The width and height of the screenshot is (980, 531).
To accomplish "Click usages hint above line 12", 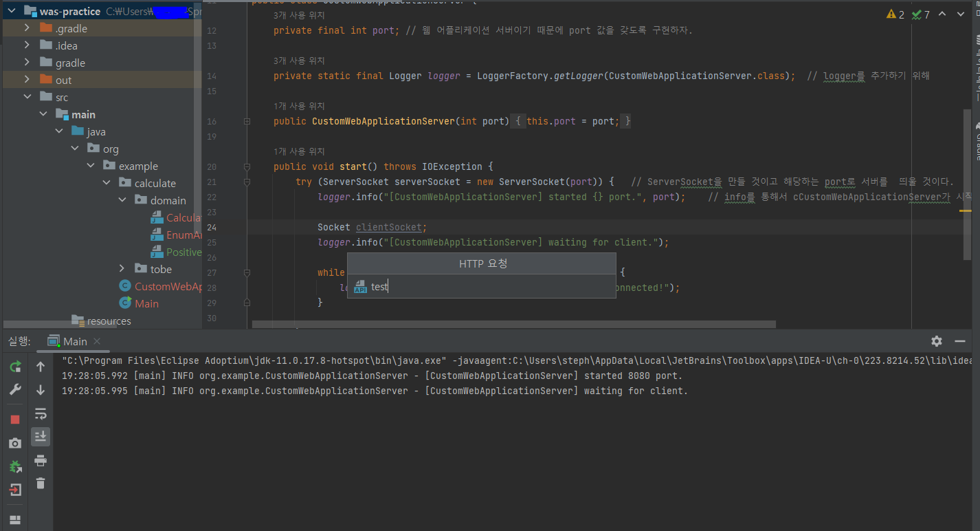I will coord(299,15).
